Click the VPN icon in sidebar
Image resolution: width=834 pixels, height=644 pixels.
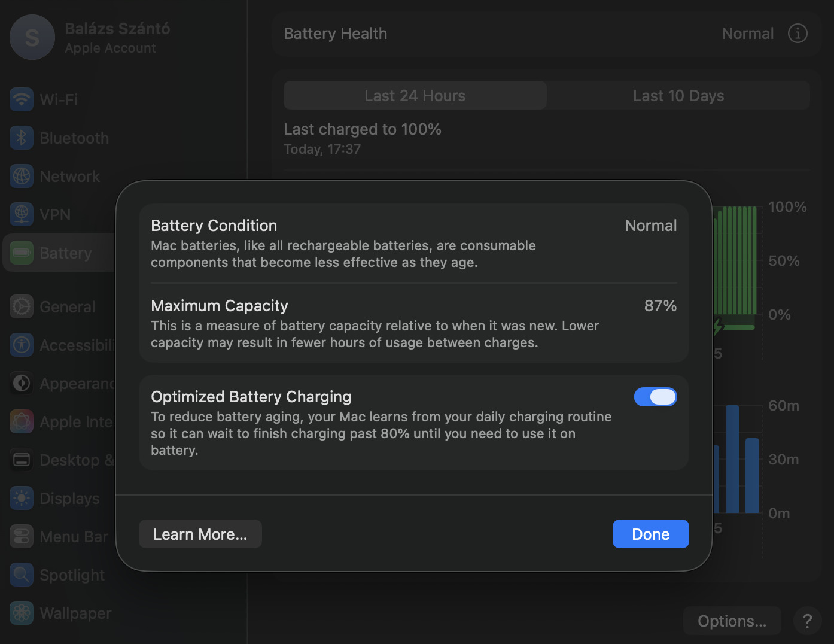pos(22,214)
